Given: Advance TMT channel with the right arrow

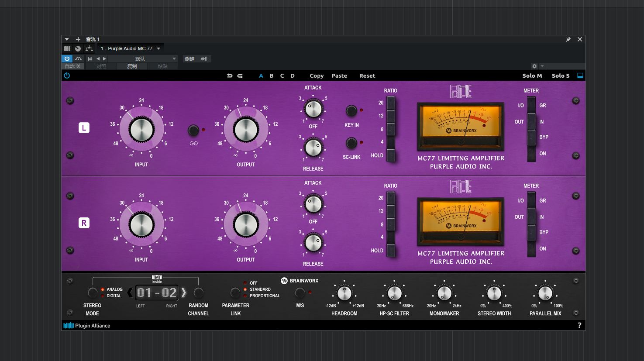Looking at the screenshot, I should 184,293.
